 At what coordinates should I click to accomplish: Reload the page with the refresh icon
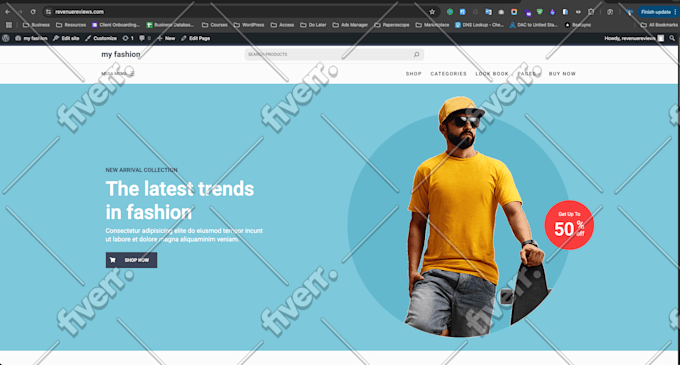(33, 12)
